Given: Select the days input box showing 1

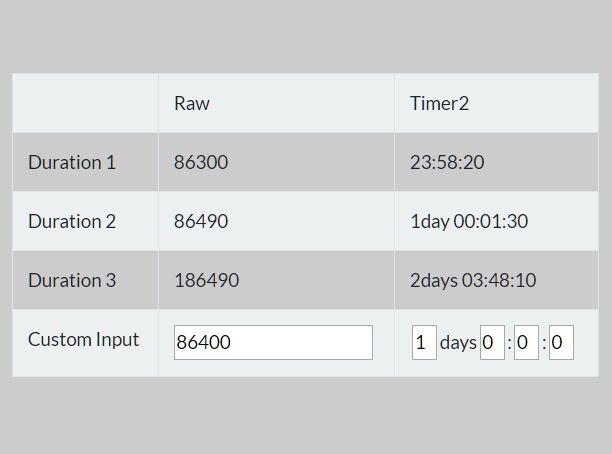Looking at the screenshot, I should [x=424, y=342].
